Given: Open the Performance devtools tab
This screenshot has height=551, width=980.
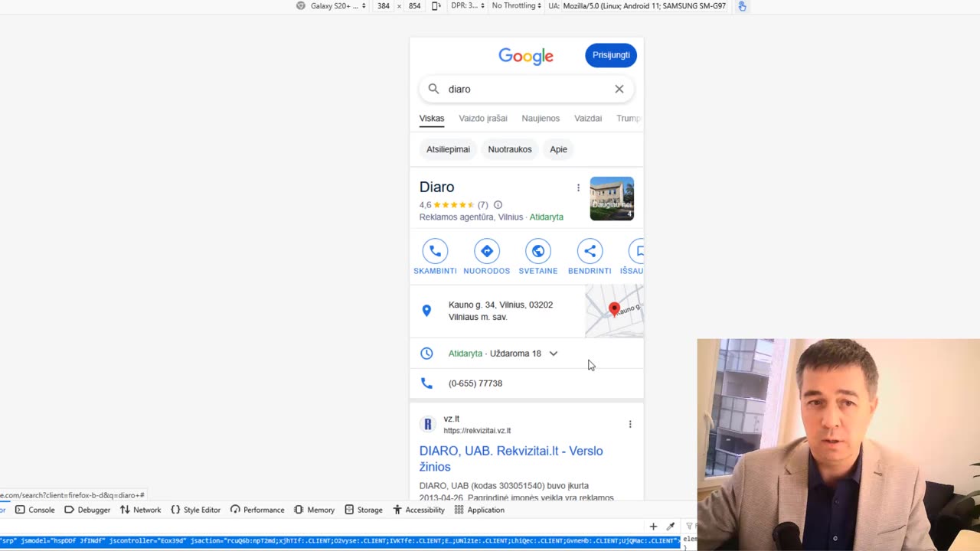Looking at the screenshot, I should (x=257, y=510).
